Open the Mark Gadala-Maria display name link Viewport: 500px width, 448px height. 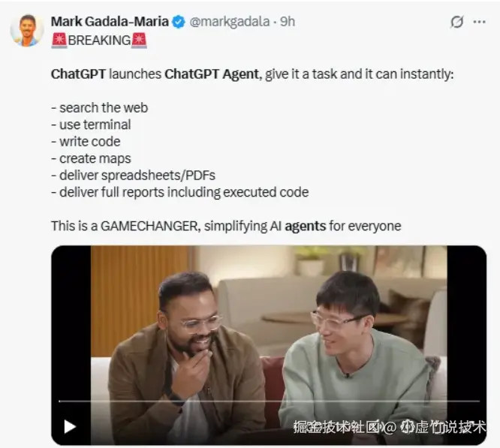pyautogui.click(x=110, y=22)
